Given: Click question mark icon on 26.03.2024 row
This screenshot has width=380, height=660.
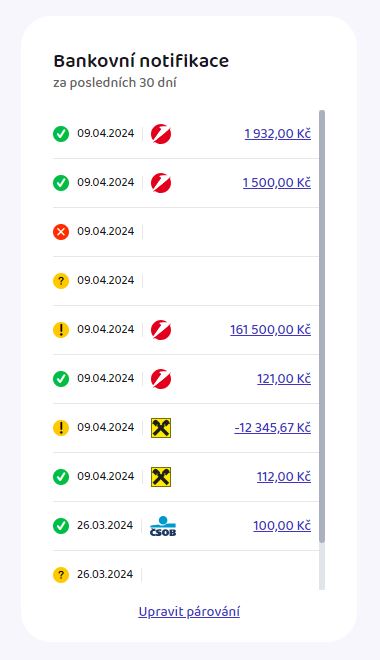Looking at the screenshot, I should pyautogui.click(x=61, y=575).
